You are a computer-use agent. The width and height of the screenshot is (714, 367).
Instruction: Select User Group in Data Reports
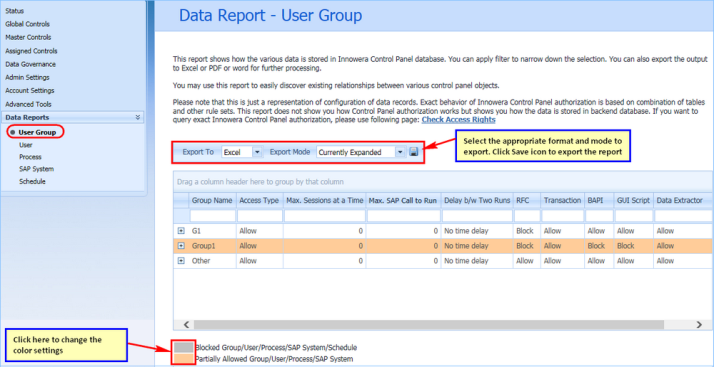click(37, 133)
